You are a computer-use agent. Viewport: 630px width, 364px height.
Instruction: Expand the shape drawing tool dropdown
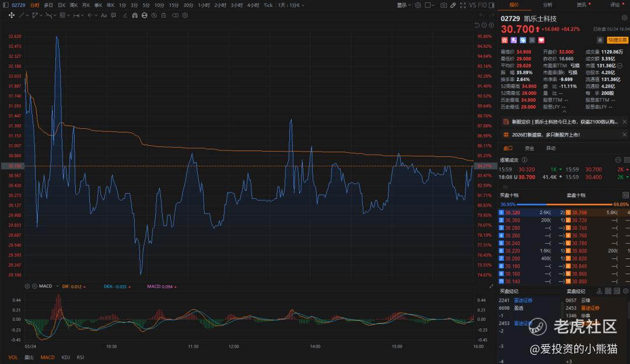point(41,15)
